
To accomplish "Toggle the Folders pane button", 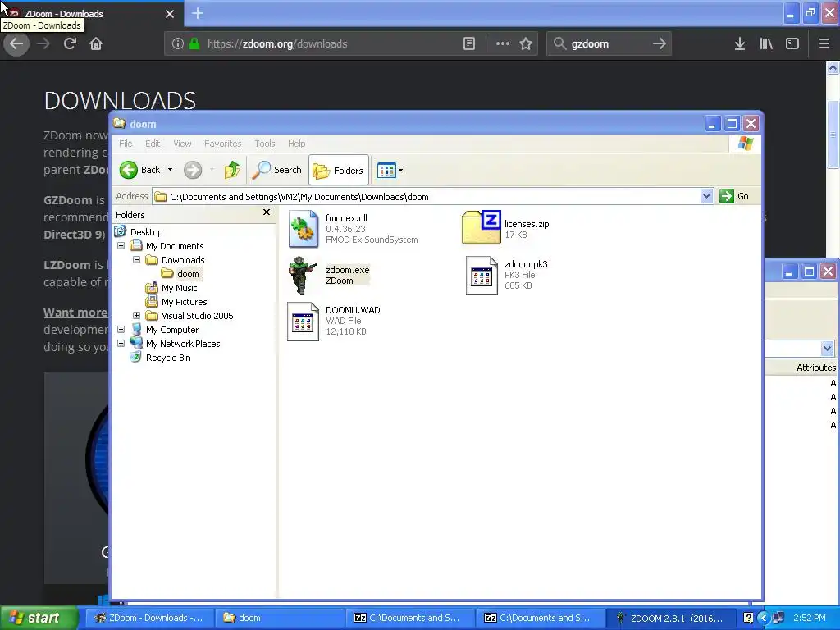I will pos(339,170).
